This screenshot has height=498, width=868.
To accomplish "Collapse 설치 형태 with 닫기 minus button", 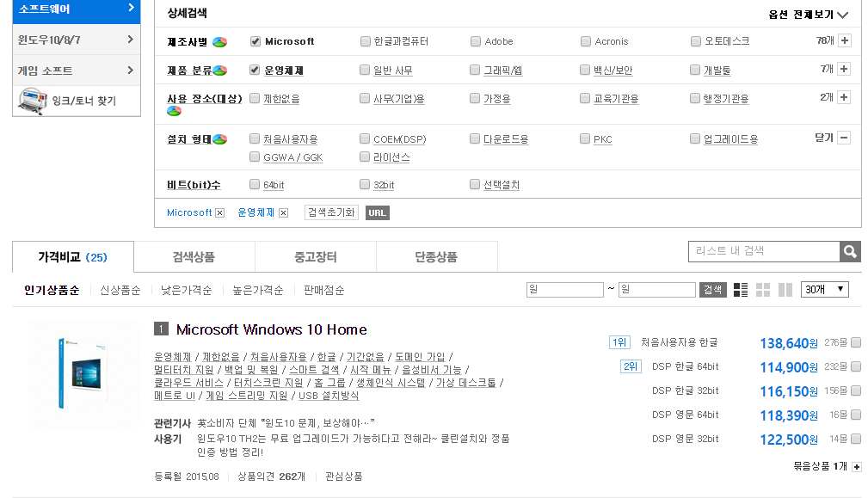I will (x=844, y=138).
